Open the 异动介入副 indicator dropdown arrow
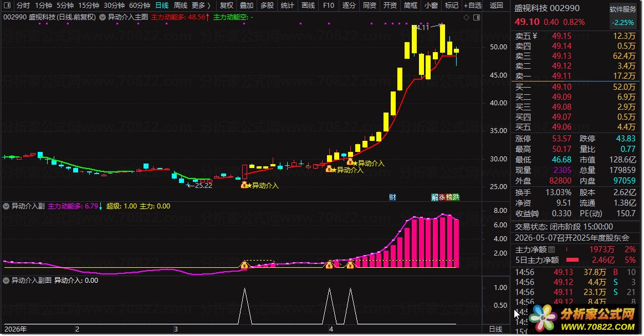 7,206
